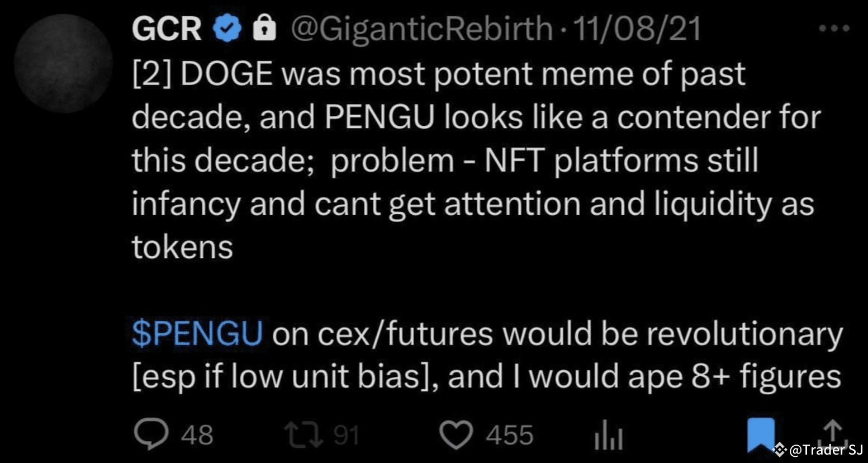Click the blue verified badge next to GCR
This screenshot has height=463, width=868.
[x=226, y=28]
